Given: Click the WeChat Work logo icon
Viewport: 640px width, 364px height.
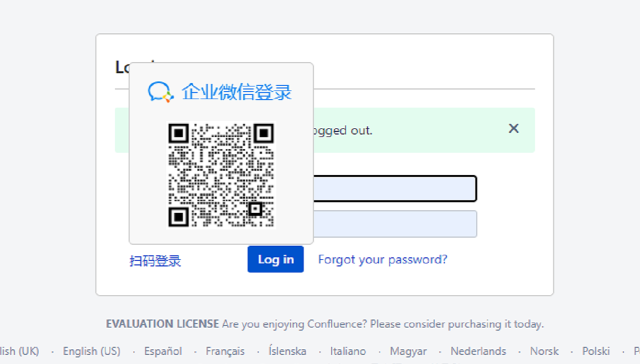Looking at the screenshot, I should (160, 92).
